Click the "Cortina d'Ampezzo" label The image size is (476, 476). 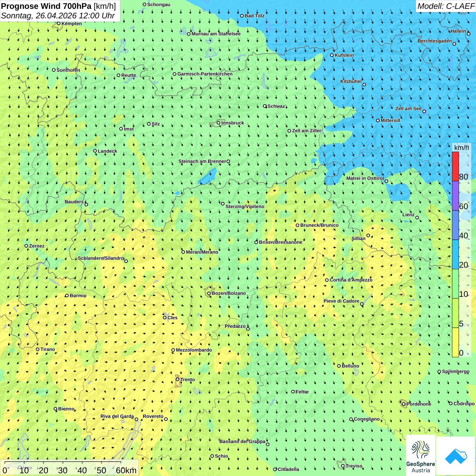[351, 280]
